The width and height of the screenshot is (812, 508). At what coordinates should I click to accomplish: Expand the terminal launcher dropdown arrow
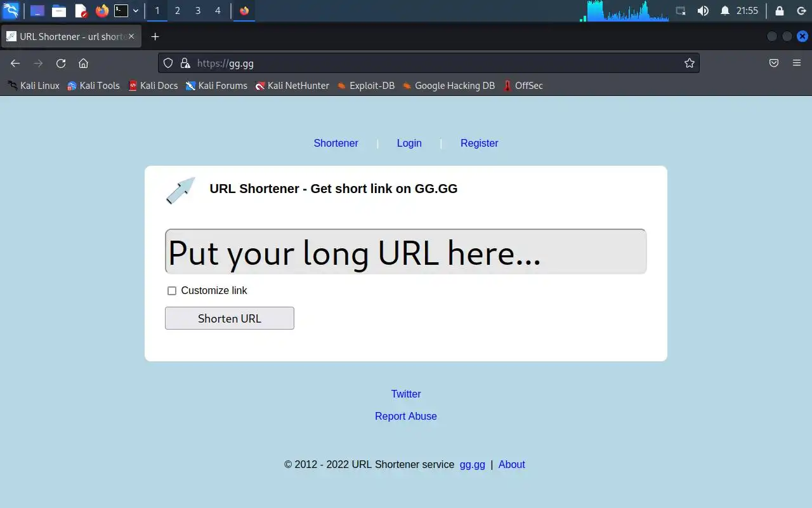[136, 11]
